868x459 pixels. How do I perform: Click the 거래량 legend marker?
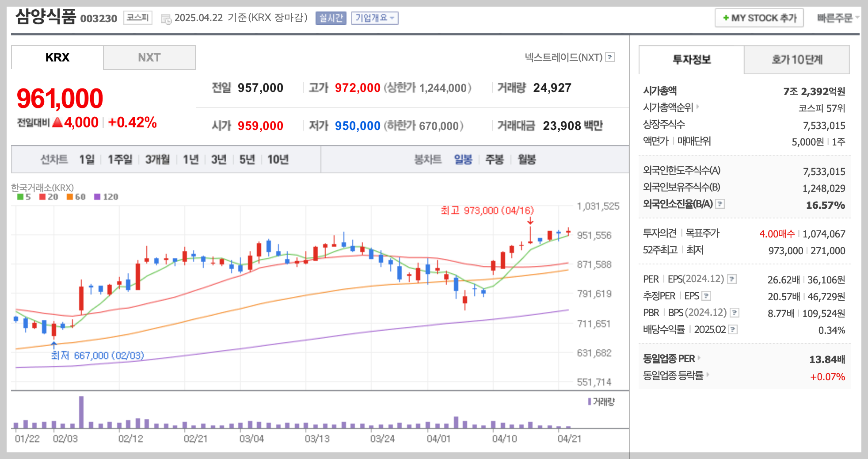pyautogui.click(x=590, y=402)
